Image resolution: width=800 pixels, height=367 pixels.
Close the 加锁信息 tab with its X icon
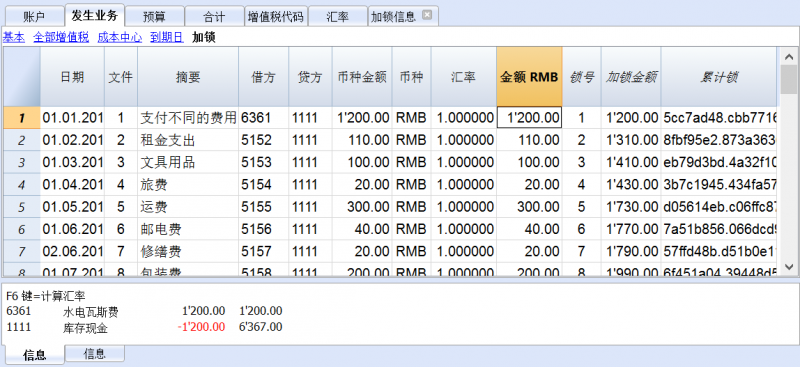tap(427, 15)
